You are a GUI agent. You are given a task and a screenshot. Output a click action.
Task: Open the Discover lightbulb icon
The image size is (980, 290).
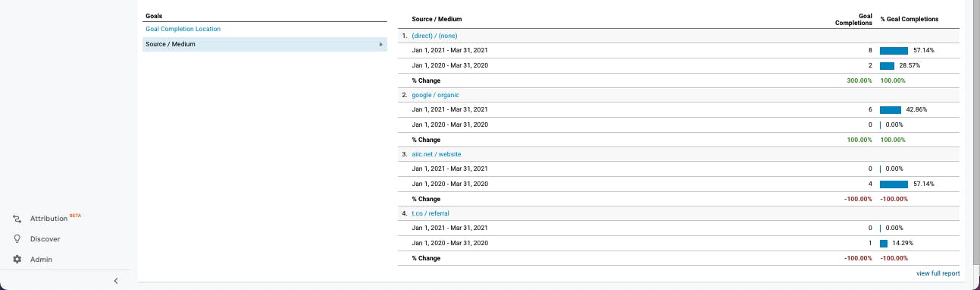17,239
